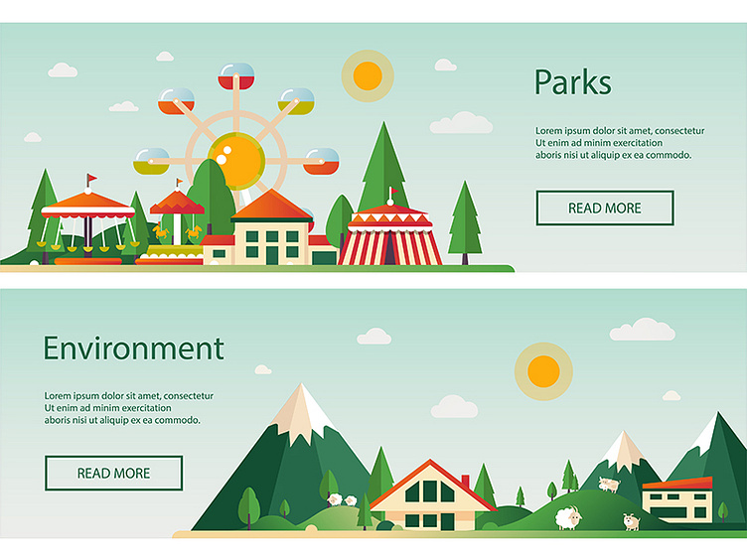Click the Environment heading
Viewport: 747px width, 560px height.
133,349
